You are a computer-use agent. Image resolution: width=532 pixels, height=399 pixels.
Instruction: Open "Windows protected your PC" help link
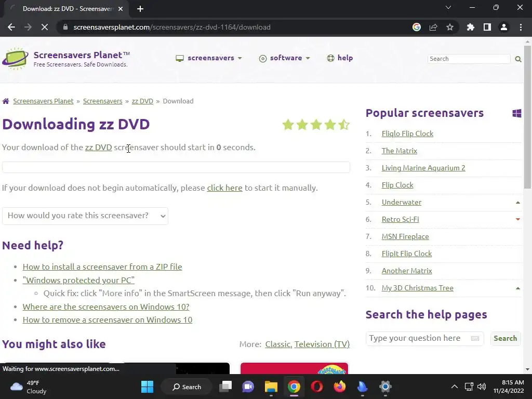78,280
